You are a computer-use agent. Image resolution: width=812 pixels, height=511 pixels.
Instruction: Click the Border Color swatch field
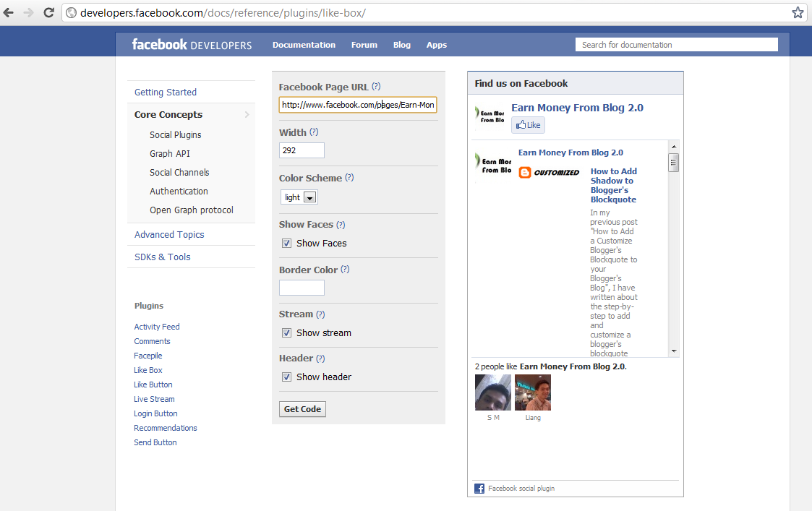coord(302,288)
